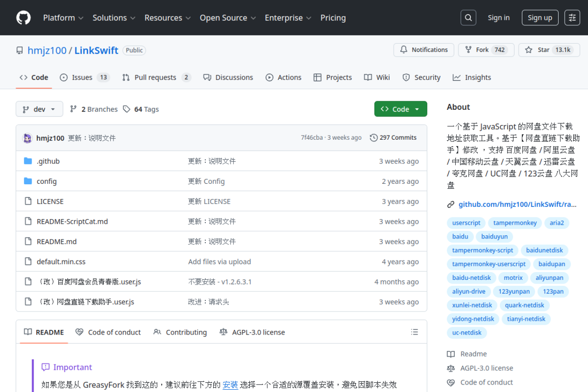Screen dimensions: 588x392
Task: Click the Sign up button
Action: click(540, 17)
